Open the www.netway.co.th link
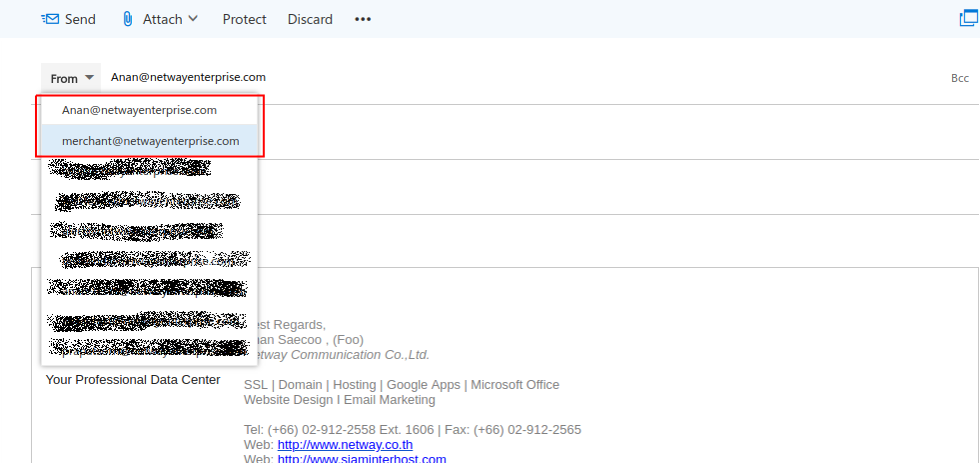Image resolution: width=980 pixels, height=463 pixels. [345, 444]
